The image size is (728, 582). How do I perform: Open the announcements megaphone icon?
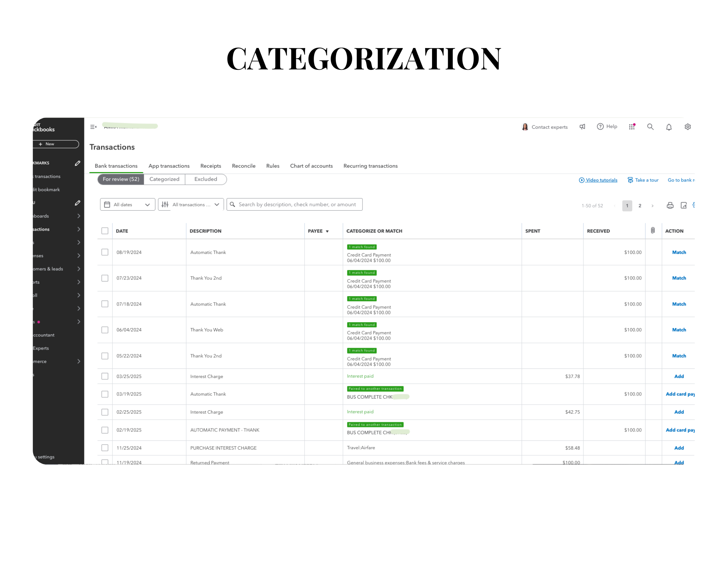tap(582, 127)
